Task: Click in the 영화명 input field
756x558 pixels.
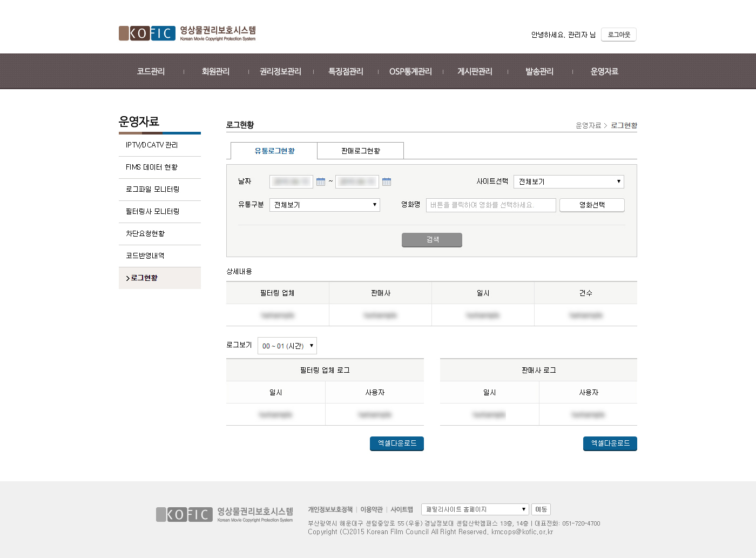Action: (490, 205)
